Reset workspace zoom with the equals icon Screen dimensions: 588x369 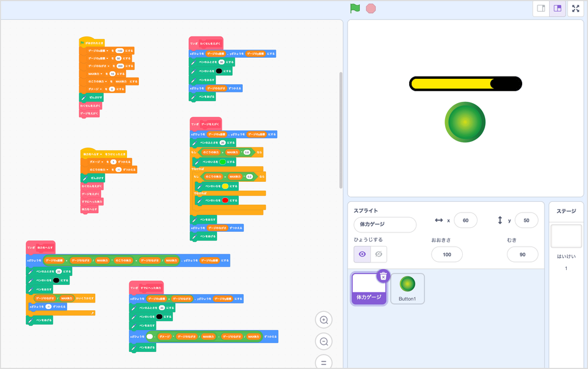(x=323, y=361)
